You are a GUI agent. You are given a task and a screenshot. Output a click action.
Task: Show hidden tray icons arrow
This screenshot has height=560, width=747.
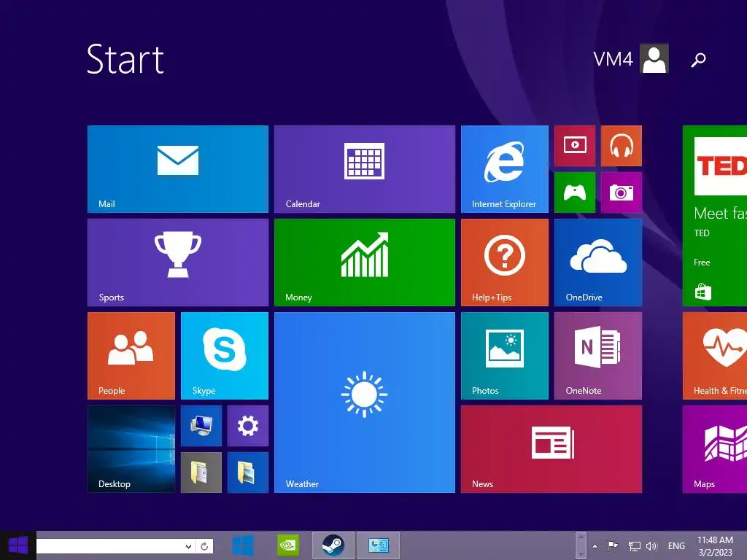tap(595, 546)
